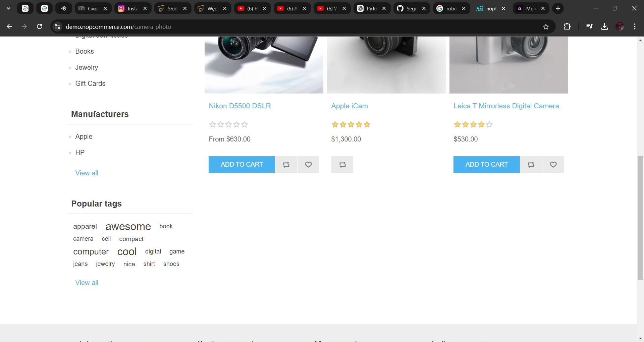
Task: Open the Chrome profile avatar
Action: coord(620,26)
